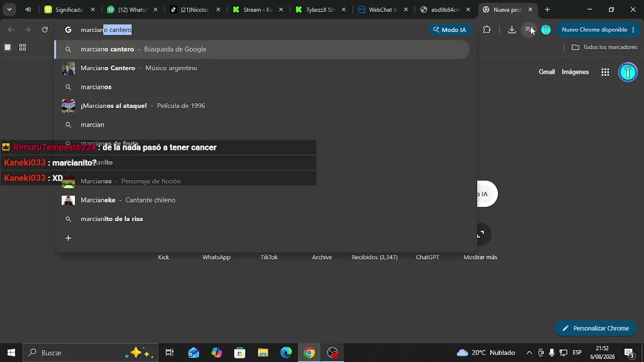The height and width of the screenshot is (362, 644).
Task: Open Task View on the taskbar
Action: [170, 353]
